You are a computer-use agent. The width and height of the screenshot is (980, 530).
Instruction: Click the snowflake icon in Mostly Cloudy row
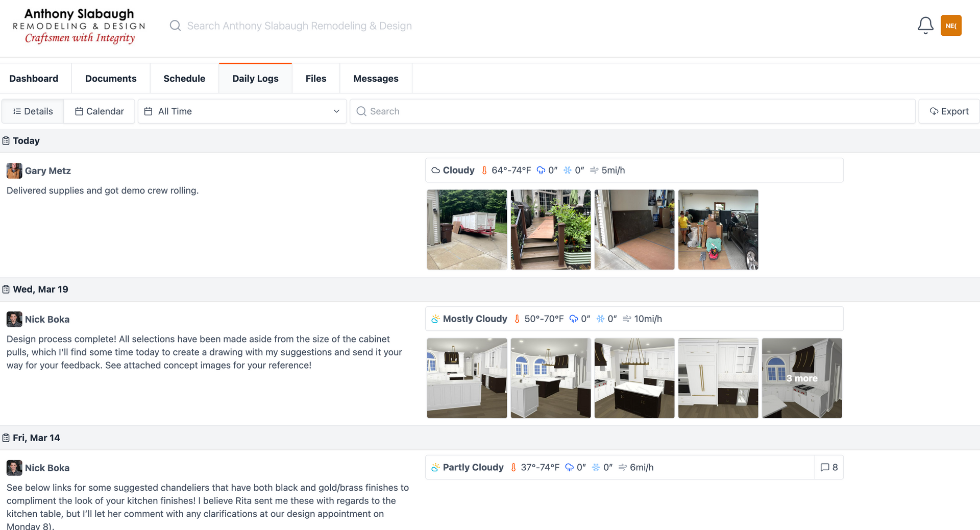pyautogui.click(x=600, y=319)
